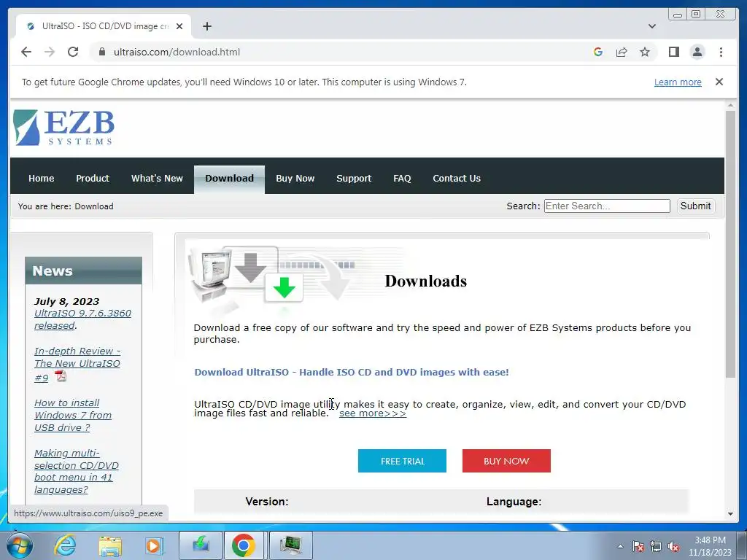The width and height of the screenshot is (747, 560).
Task: Open the Learn more link
Action: (678, 82)
